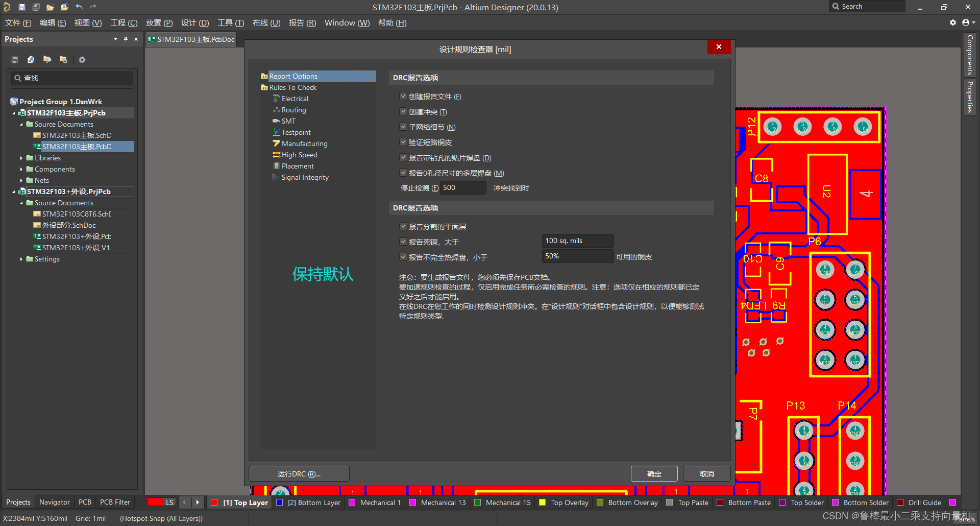This screenshot has width=980, height=526.
Task: Toggle 创建冲突 checkbox
Action: 403,111
